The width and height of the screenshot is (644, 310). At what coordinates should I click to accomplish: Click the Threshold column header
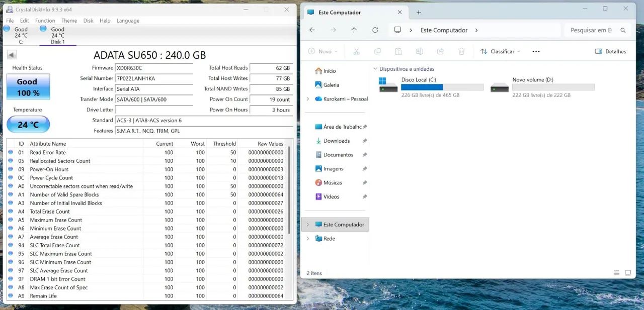[x=221, y=144]
